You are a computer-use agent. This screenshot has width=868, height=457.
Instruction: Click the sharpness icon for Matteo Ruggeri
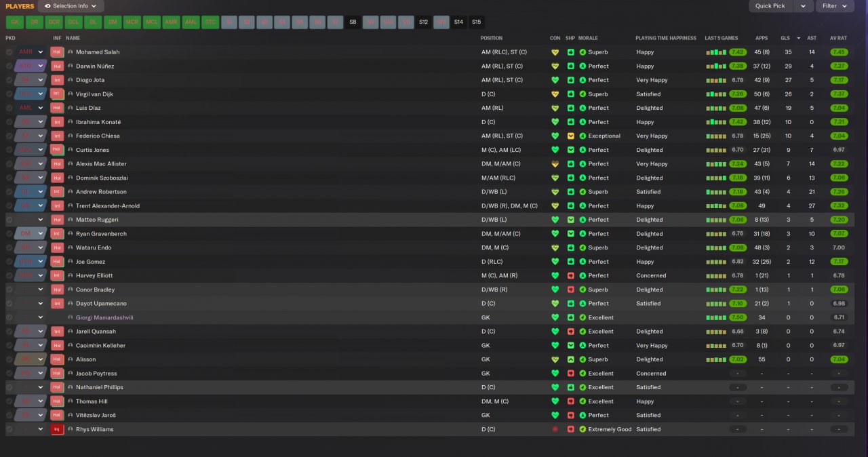coord(571,220)
